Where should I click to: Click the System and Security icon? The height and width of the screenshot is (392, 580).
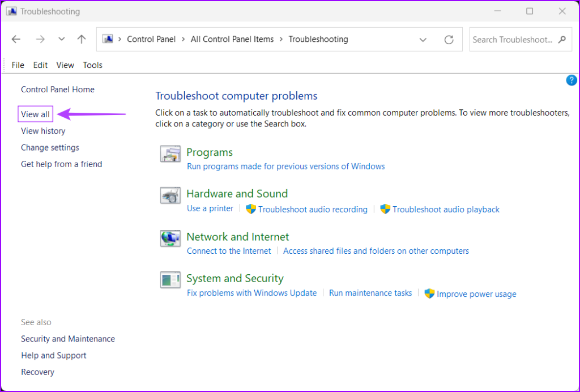(x=170, y=280)
